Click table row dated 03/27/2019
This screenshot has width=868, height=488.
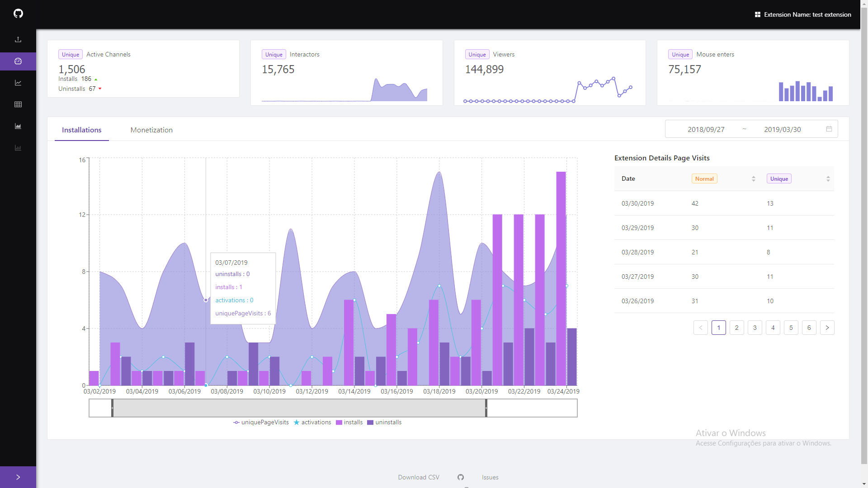[724, 277]
